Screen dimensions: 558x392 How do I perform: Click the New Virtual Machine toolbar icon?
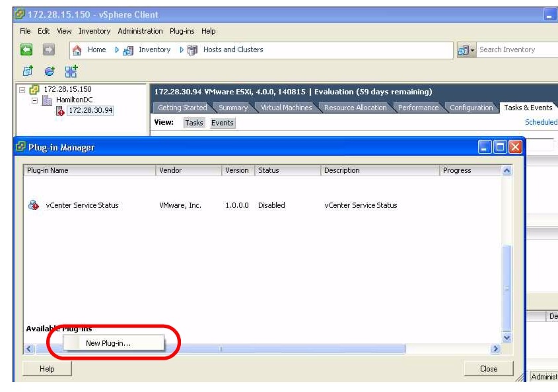pos(28,71)
